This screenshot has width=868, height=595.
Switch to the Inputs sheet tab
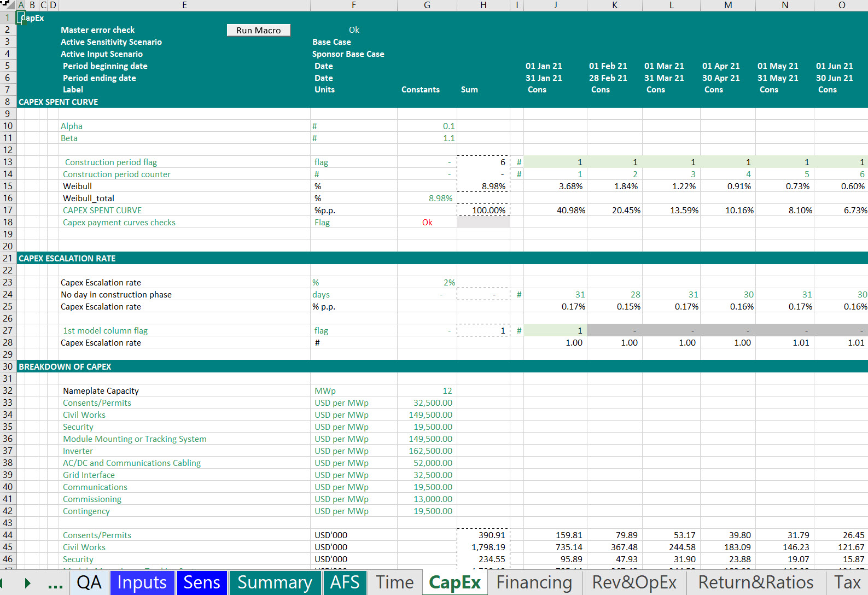point(142,582)
